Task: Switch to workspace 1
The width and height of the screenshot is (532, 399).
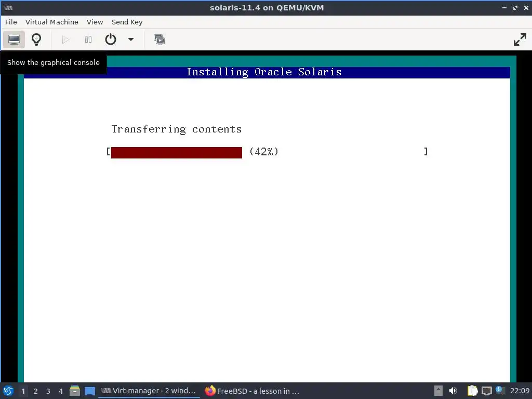Action: pyautogui.click(x=23, y=391)
